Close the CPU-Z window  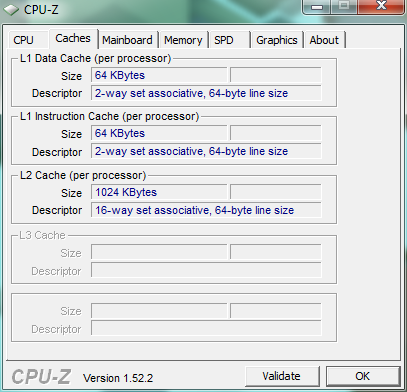[381, 7]
